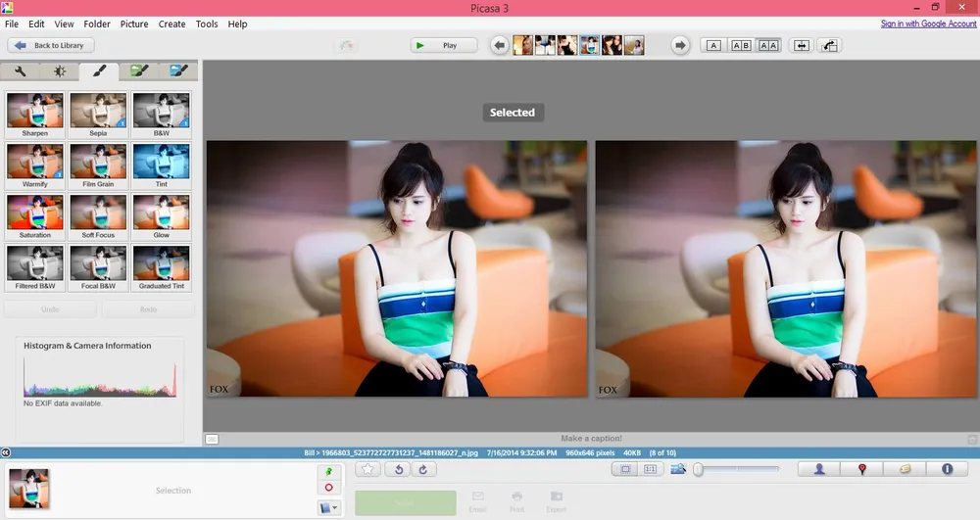Open the Create menu

coord(171,24)
